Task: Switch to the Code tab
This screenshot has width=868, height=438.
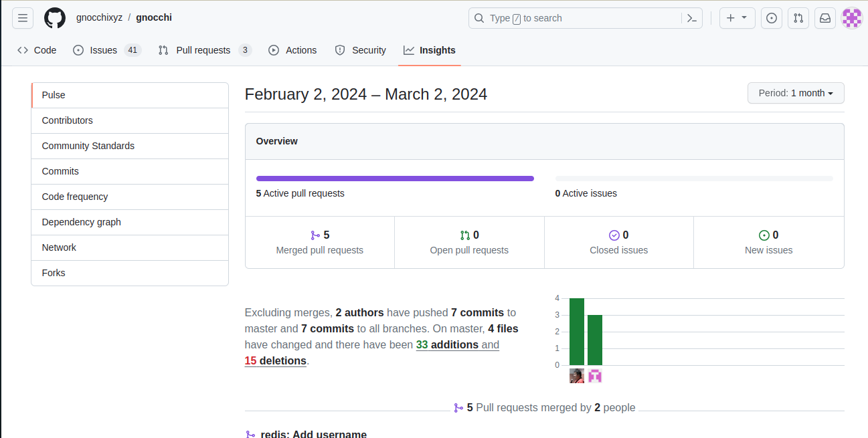Action: 37,50
